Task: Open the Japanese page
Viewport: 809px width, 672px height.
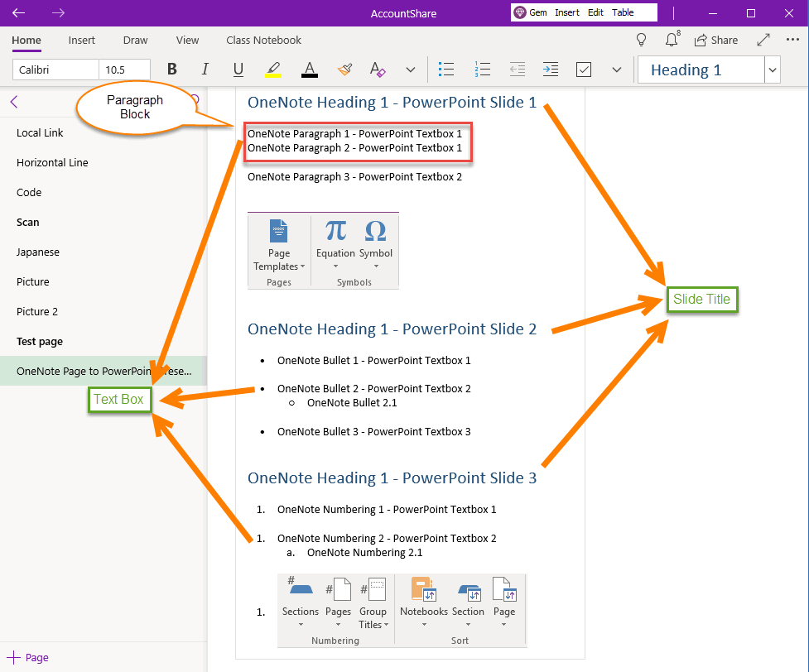Action: tap(104, 252)
